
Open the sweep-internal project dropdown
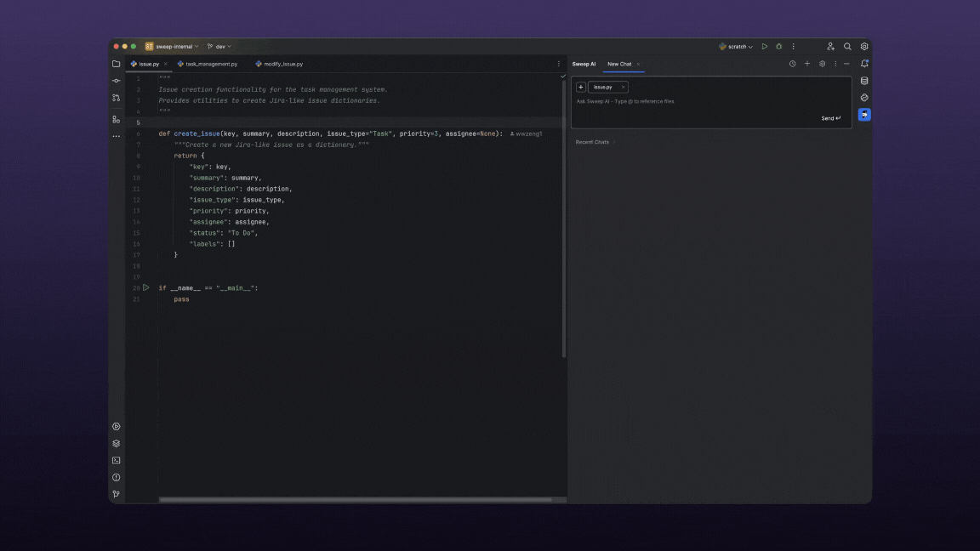(172, 46)
